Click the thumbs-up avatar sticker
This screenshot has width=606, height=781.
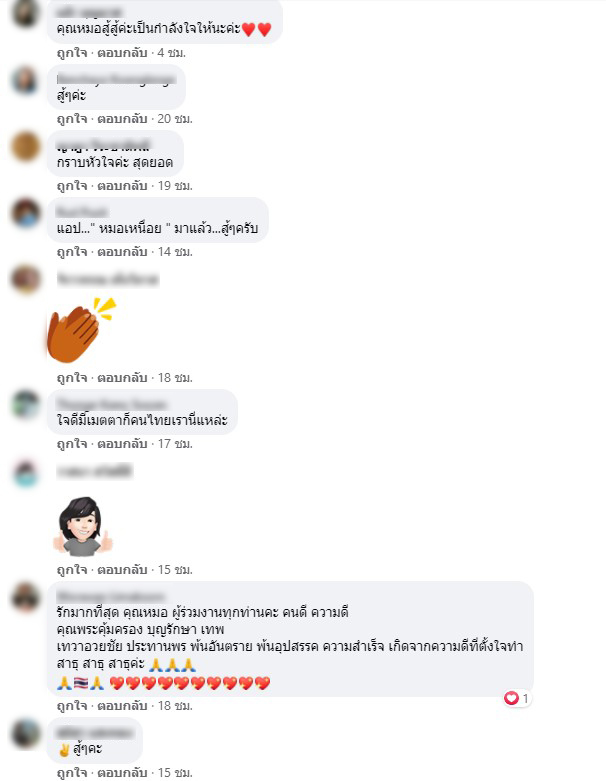pos(83,526)
